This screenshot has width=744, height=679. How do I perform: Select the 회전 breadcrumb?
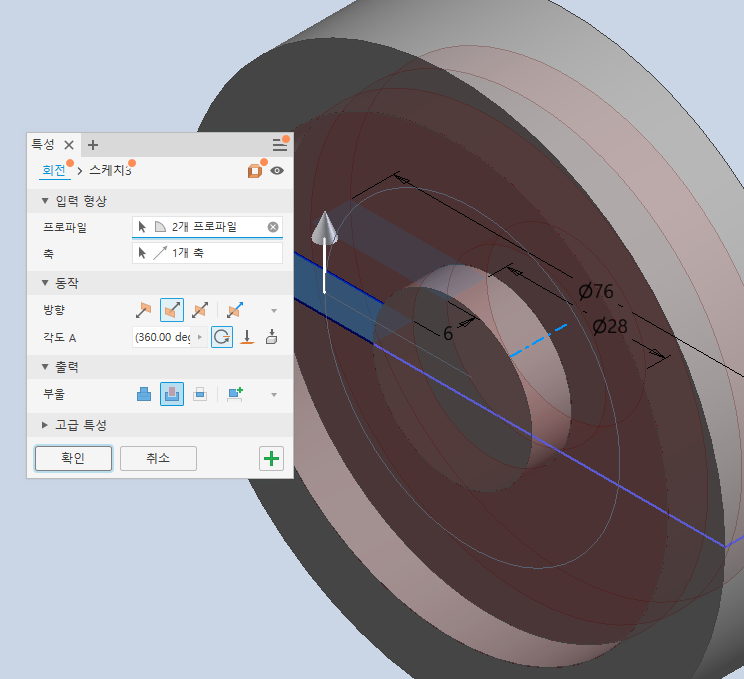54,170
